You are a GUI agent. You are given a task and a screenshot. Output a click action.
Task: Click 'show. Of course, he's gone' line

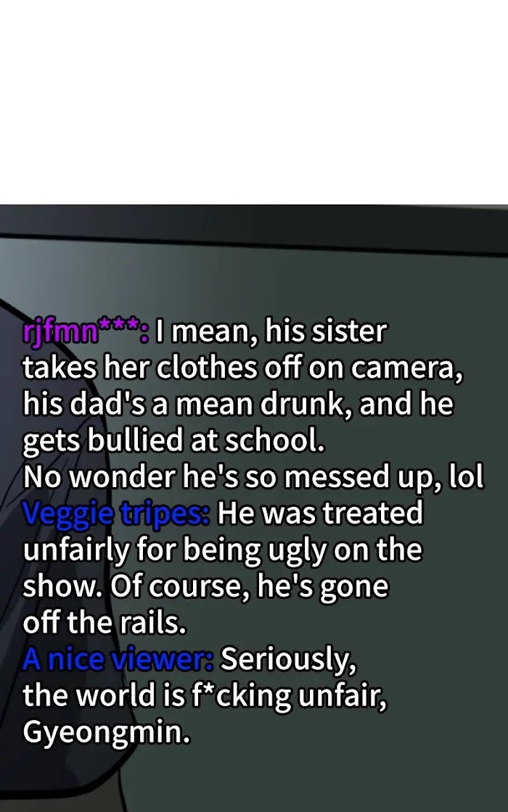pyautogui.click(x=205, y=587)
